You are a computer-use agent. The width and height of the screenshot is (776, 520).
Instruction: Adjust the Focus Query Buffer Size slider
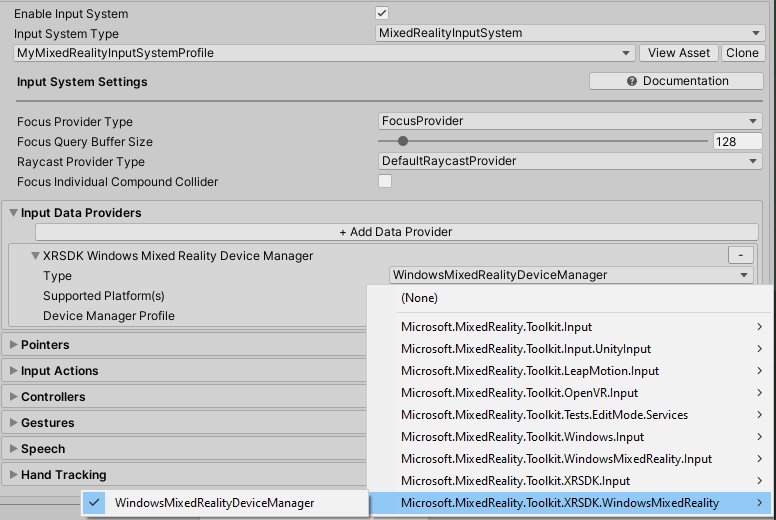(403, 142)
